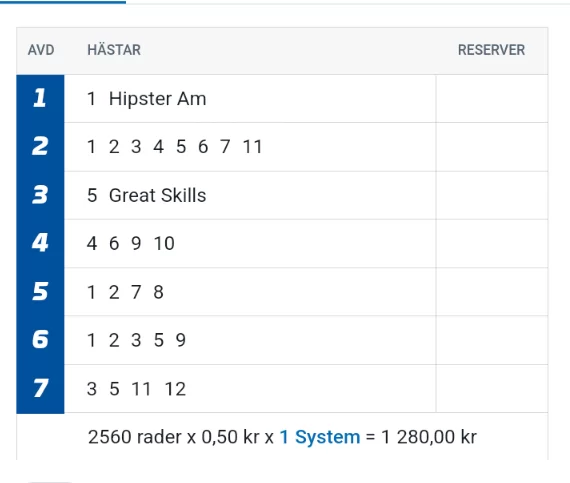
Task: Select the blue AVD 4 number badge
Action: (x=40, y=243)
